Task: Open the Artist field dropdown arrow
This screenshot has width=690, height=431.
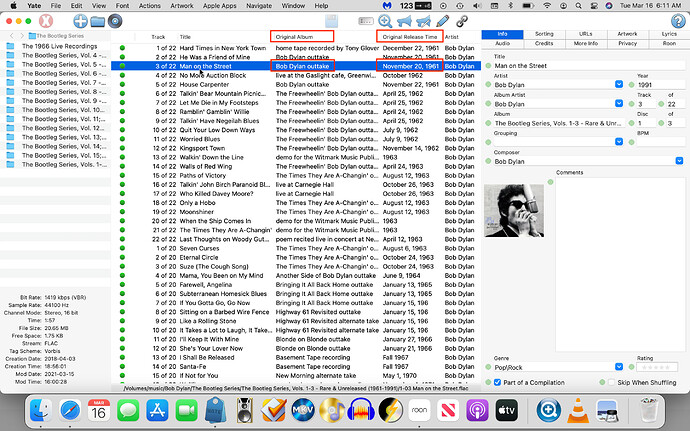Action: 619,84
